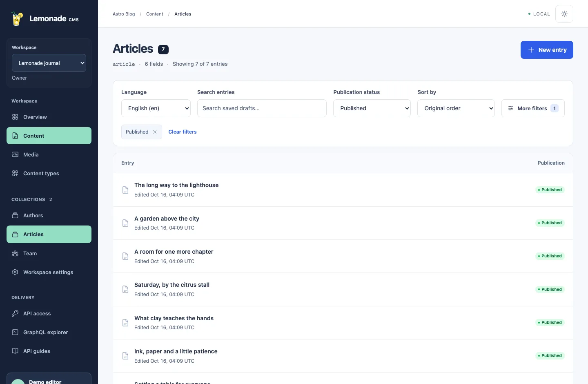Go to the Media section

tap(49, 154)
